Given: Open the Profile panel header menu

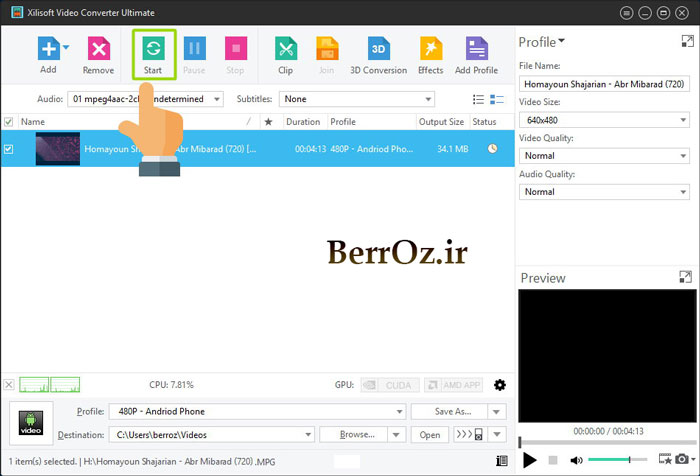Looking at the screenshot, I should pos(541,42).
